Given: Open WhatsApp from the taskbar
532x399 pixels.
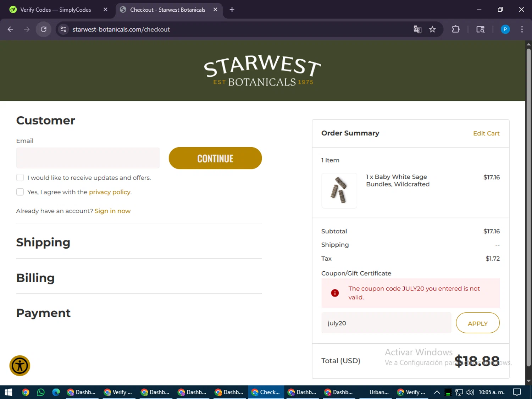Looking at the screenshot, I should pos(41,392).
